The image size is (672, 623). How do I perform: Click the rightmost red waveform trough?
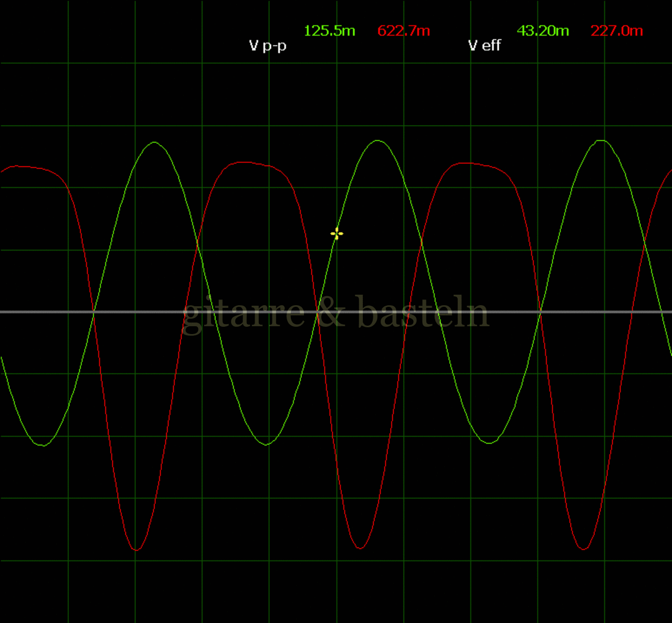tap(584, 549)
